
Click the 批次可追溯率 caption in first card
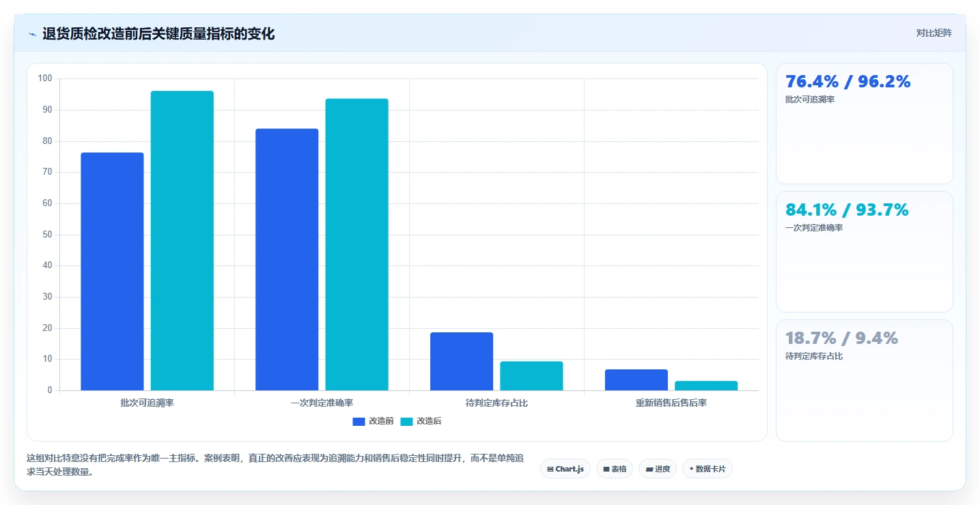coord(810,99)
